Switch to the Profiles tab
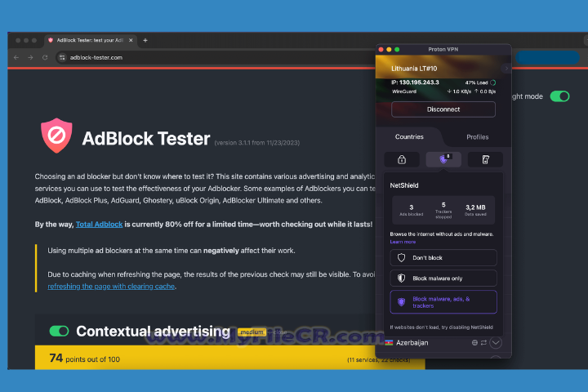 [478, 137]
